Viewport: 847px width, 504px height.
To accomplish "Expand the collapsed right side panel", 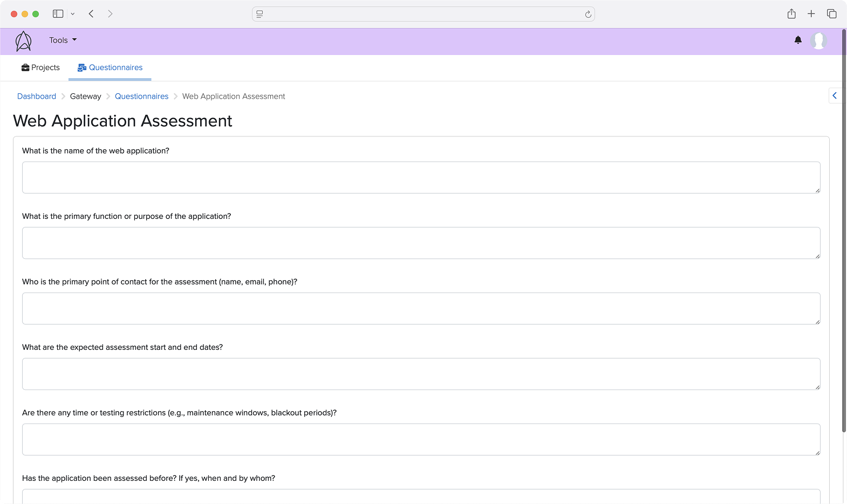I will coord(835,95).
